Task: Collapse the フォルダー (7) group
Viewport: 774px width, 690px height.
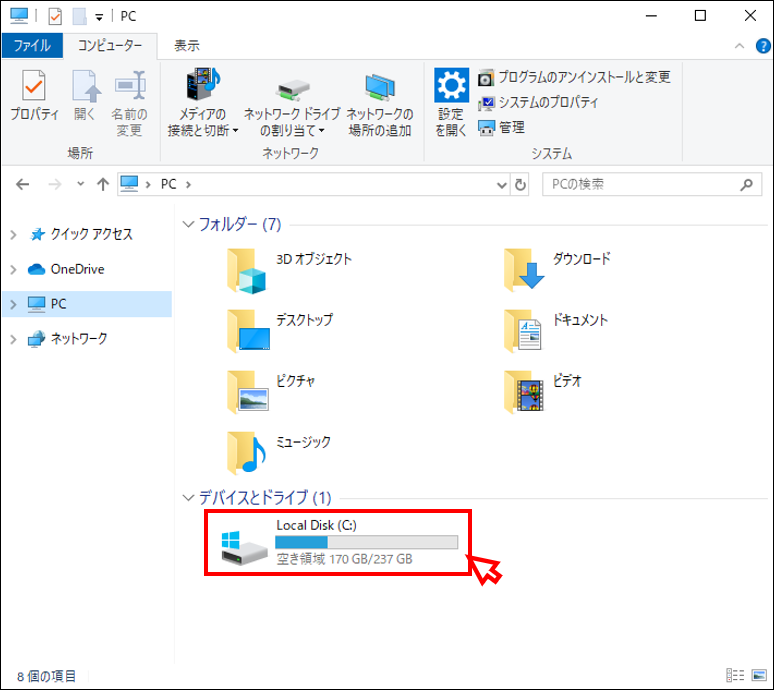Action: click(188, 225)
